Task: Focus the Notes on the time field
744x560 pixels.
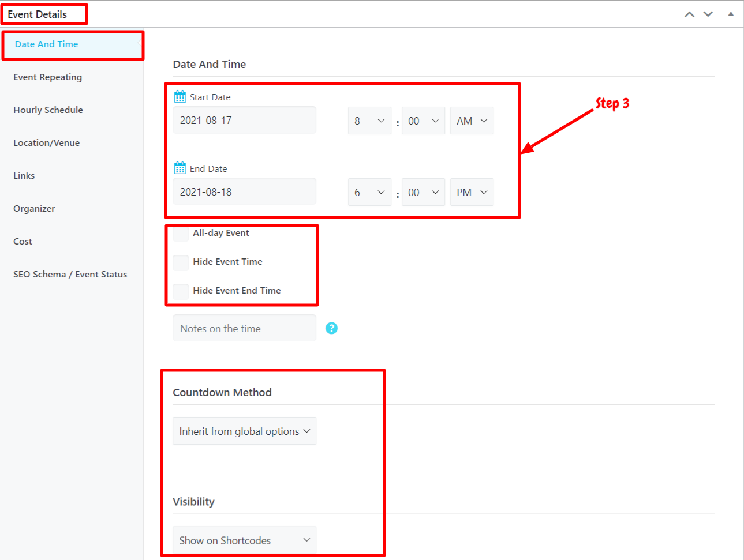Action: click(x=245, y=328)
